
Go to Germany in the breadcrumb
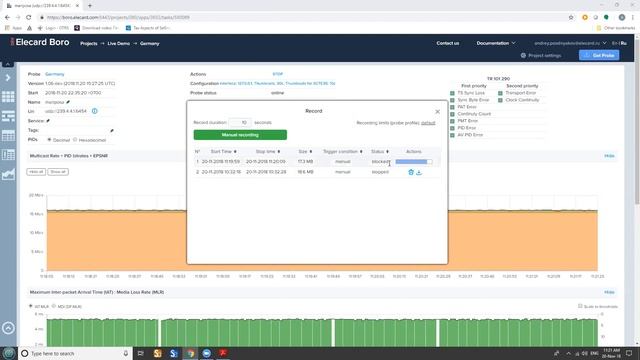point(150,44)
